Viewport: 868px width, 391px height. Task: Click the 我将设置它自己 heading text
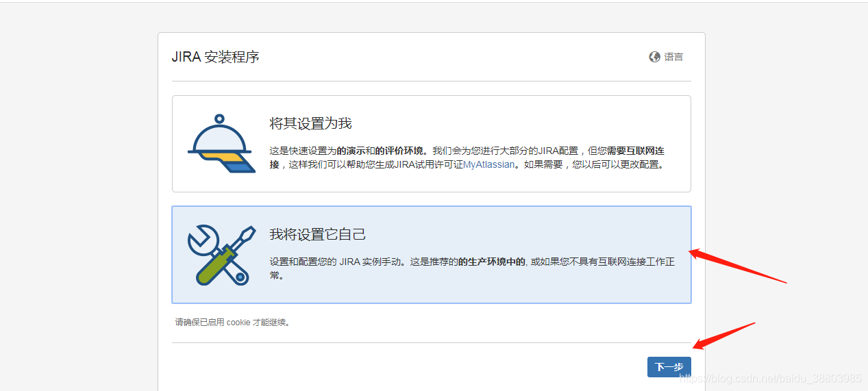pyautogui.click(x=318, y=234)
